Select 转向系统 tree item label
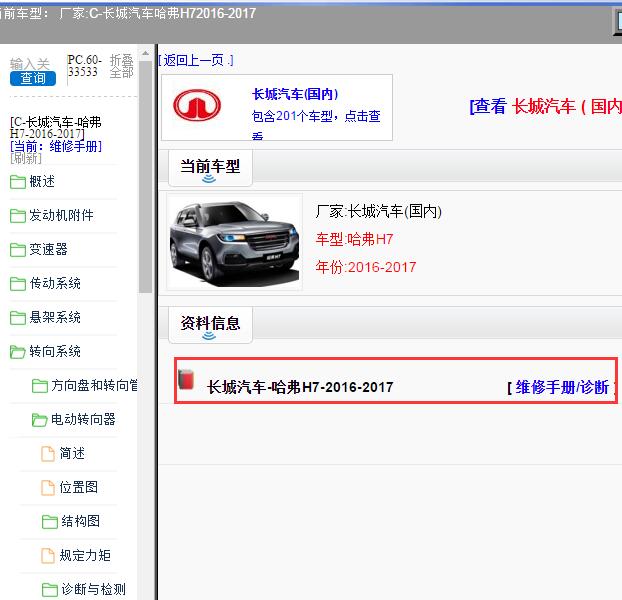 pos(55,351)
